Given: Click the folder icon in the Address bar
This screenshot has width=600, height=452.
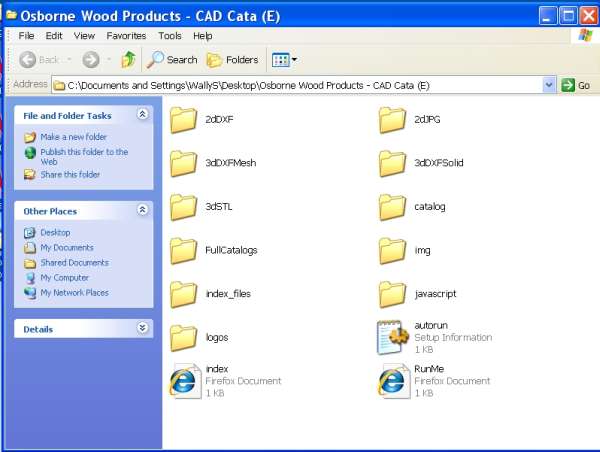Looking at the screenshot, I should coord(59,85).
